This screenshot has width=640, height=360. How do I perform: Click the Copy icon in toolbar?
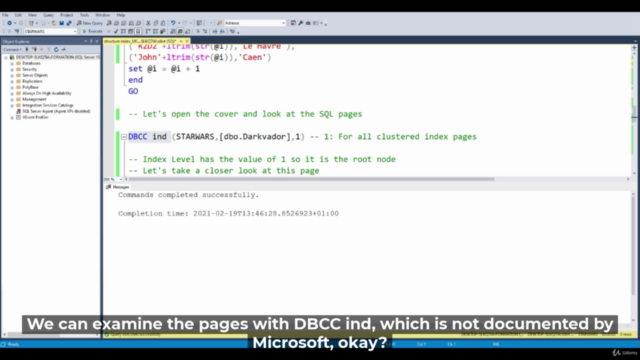click(x=156, y=23)
